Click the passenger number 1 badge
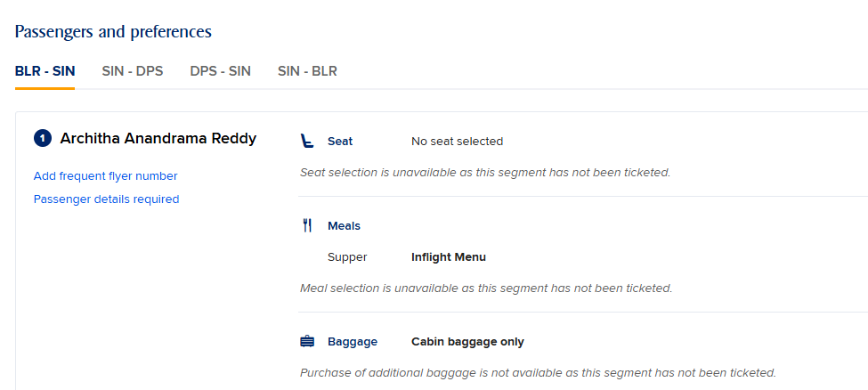The height and width of the screenshot is (390, 868). (43, 139)
